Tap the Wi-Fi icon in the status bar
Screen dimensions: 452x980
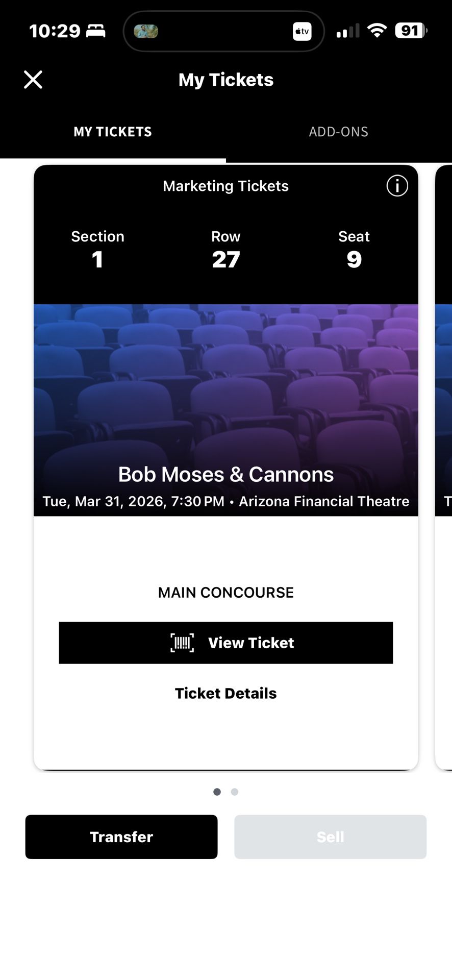(378, 30)
